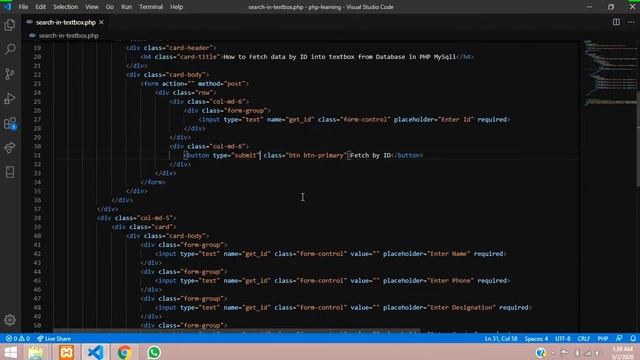Image resolution: width=640 pixels, height=360 pixels.
Task: Open the Selection menu
Action: coord(65,7)
